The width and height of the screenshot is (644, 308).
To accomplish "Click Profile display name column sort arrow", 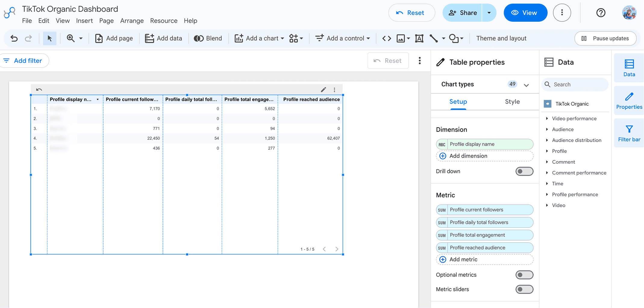I will click(x=98, y=99).
